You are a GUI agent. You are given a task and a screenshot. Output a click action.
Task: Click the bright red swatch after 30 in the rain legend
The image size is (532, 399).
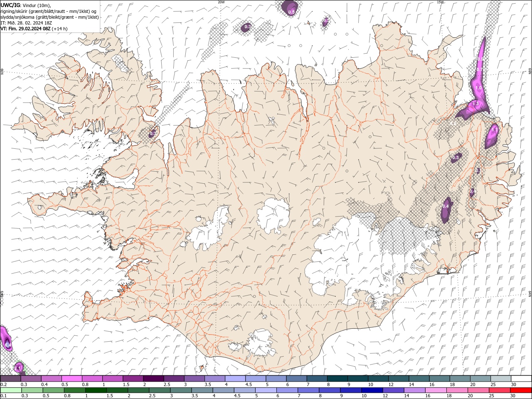tap(521, 390)
